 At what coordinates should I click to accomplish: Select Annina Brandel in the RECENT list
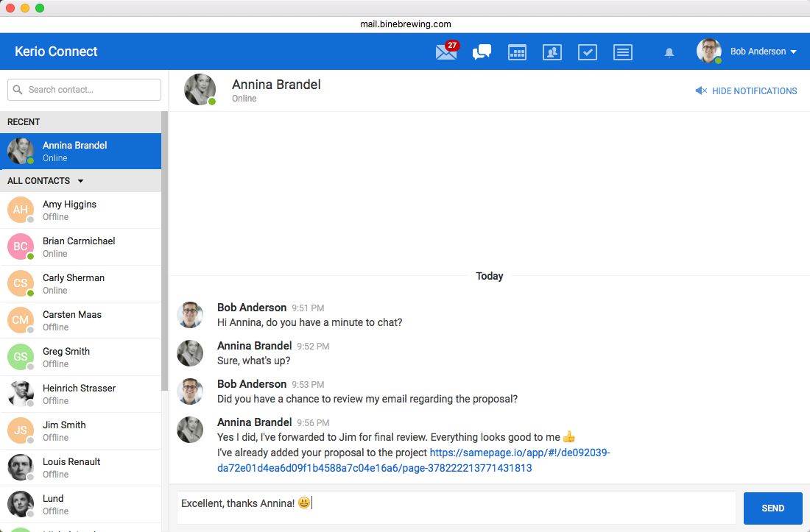click(x=74, y=151)
